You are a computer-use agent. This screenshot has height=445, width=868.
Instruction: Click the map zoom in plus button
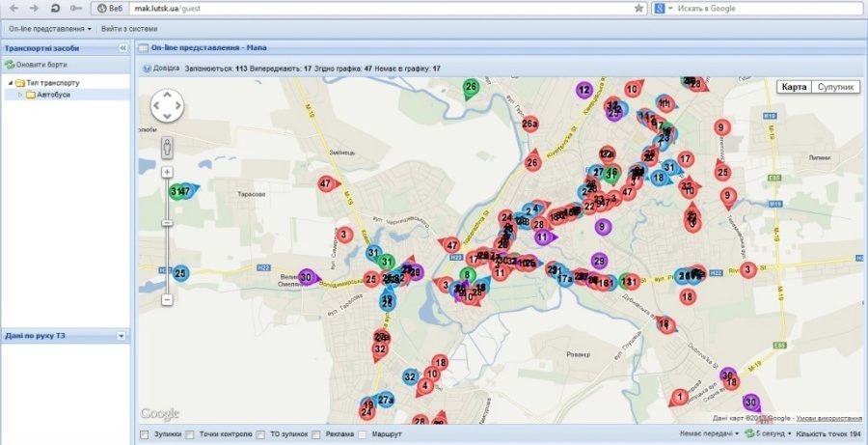coord(168,172)
